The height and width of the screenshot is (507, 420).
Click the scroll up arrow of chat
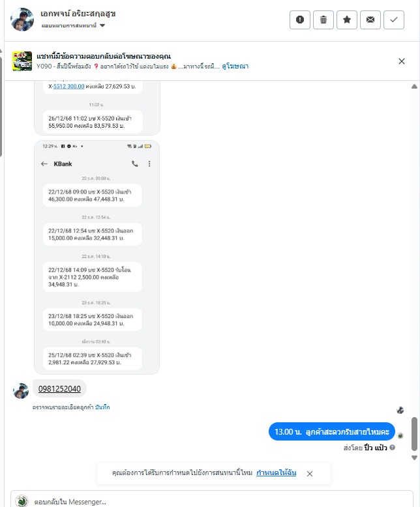tap(414, 86)
